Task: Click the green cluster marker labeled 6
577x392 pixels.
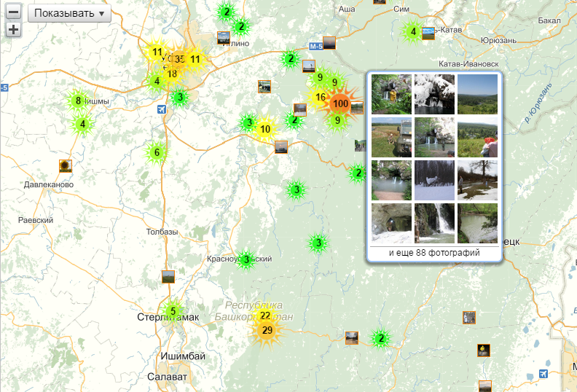Action: tap(156, 153)
